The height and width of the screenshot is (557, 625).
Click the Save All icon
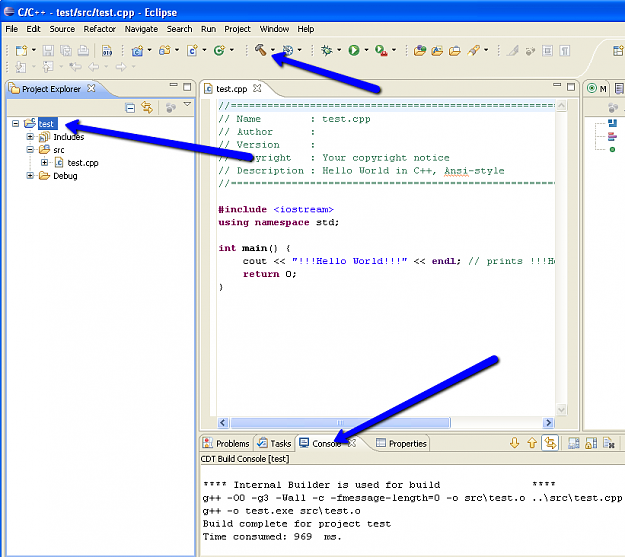tap(66, 51)
